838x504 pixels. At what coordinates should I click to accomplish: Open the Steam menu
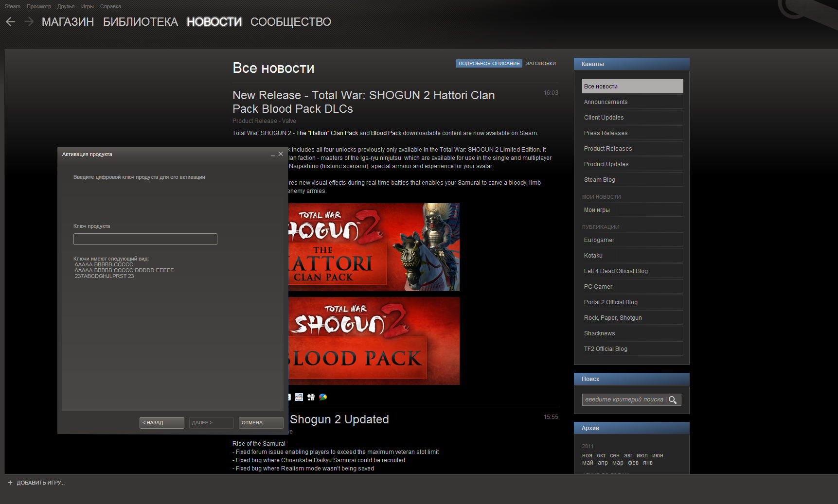point(13,6)
